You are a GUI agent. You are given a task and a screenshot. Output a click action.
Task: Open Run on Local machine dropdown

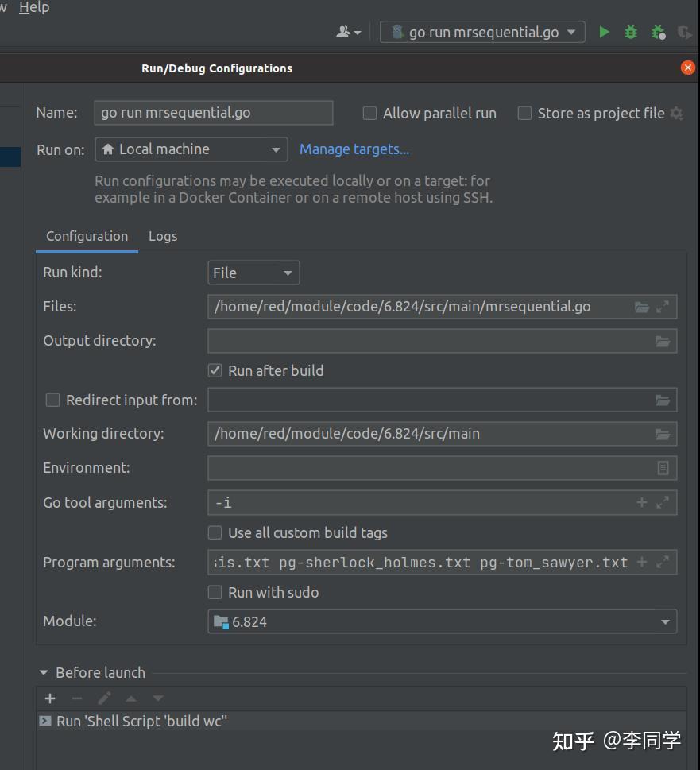pyautogui.click(x=191, y=149)
